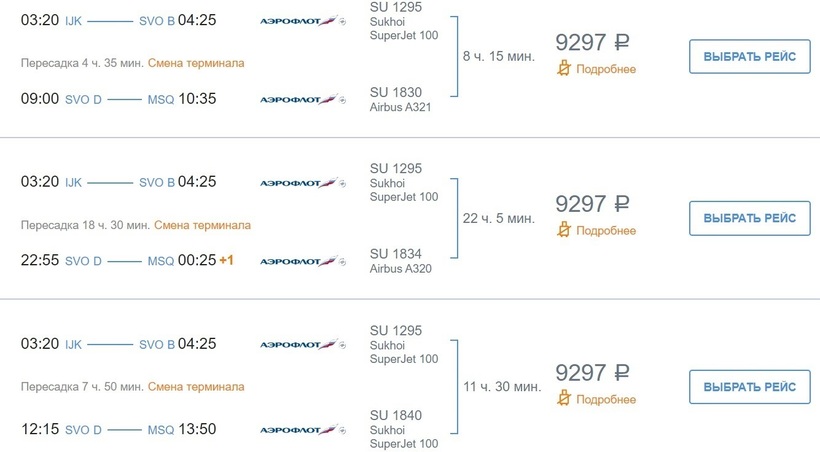Click the SU 1840 flight number
Viewport: 820px width, 452px height.
396,415
